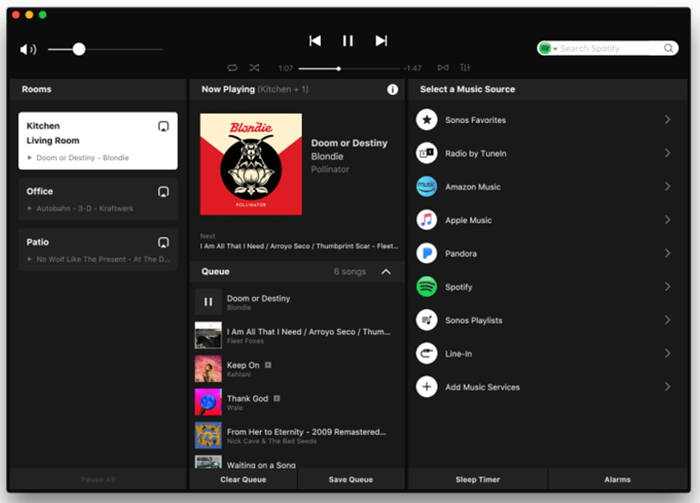This screenshot has height=503, width=700.
Task: Expand Spotify chevron
Action: pos(667,287)
